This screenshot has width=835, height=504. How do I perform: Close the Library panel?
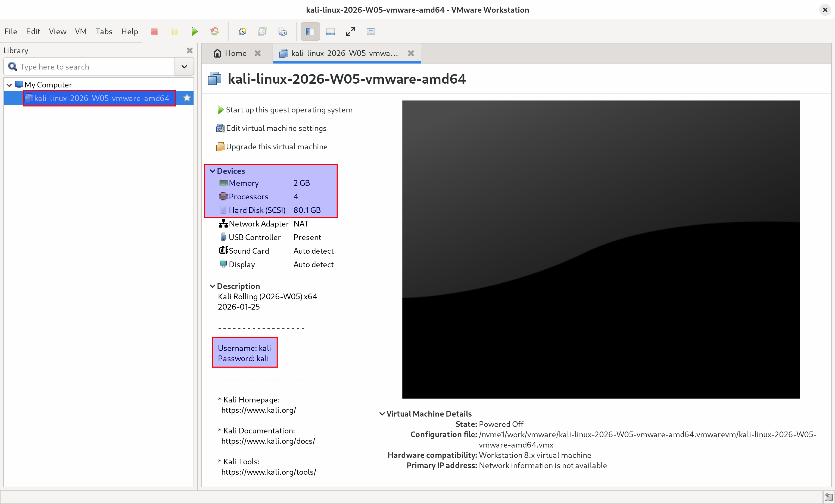click(x=189, y=51)
